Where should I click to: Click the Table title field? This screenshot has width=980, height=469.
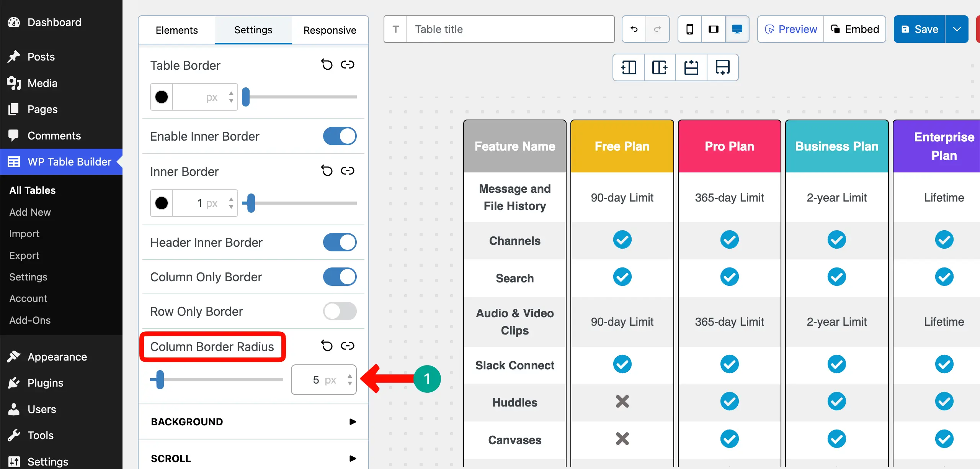[510, 29]
